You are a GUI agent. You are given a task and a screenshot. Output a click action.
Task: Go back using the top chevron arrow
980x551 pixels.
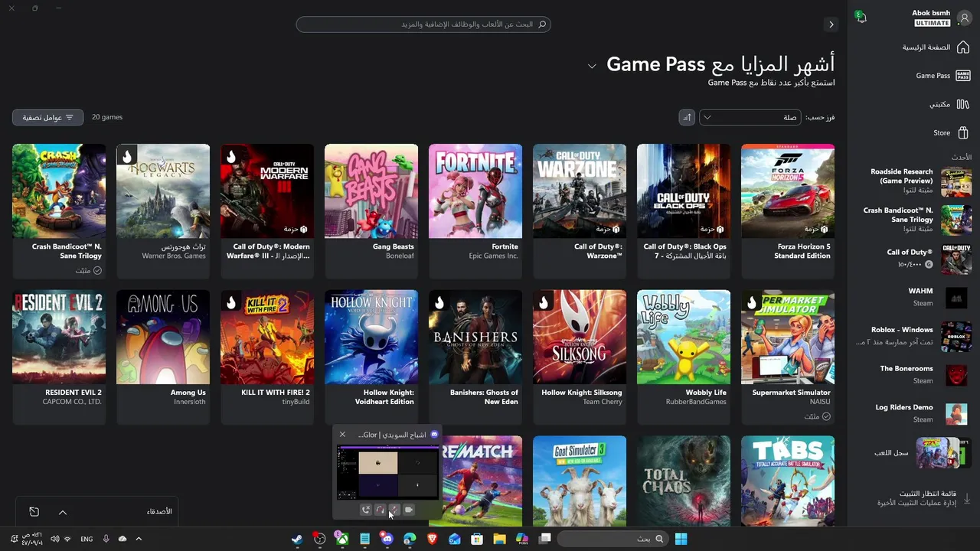831,24
